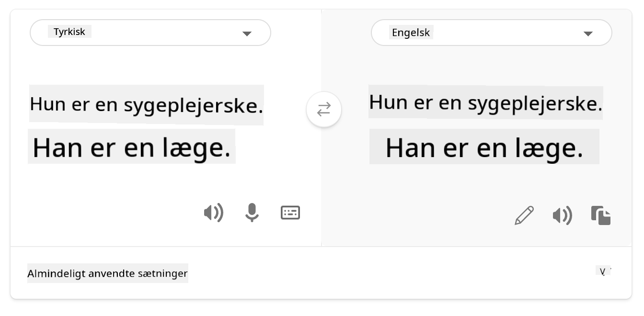
Task: Click the empty middle of the phrases bar
Action: click(383, 273)
